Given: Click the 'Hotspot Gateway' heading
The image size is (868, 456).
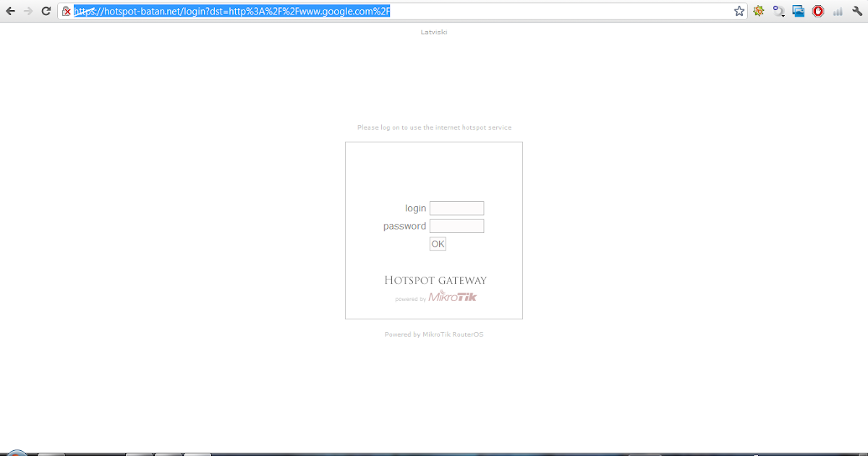Looking at the screenshot, I should [435, 280].
